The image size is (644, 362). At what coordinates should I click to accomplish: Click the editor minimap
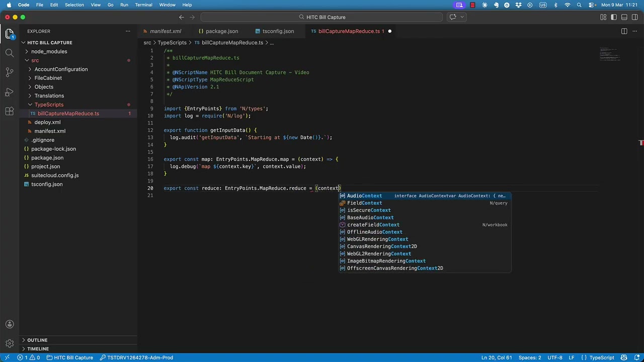coord(610,53)
